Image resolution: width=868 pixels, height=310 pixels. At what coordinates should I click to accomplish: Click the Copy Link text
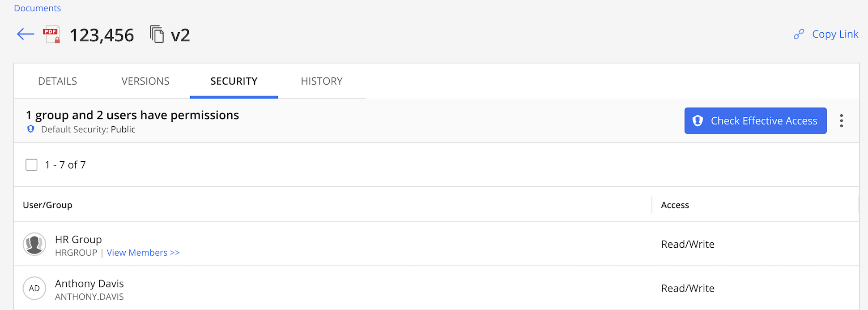coord(835,34)
